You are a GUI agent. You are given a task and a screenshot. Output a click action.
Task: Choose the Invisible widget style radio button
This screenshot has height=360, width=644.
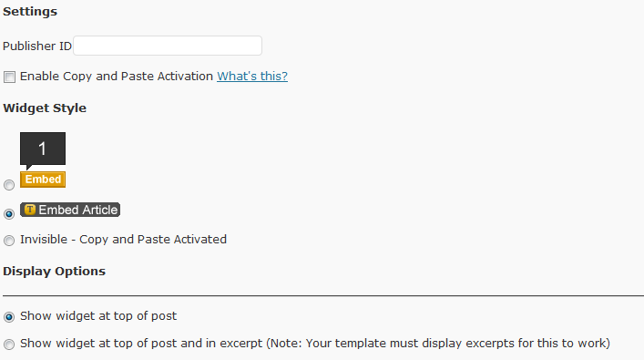pos(9,241)
